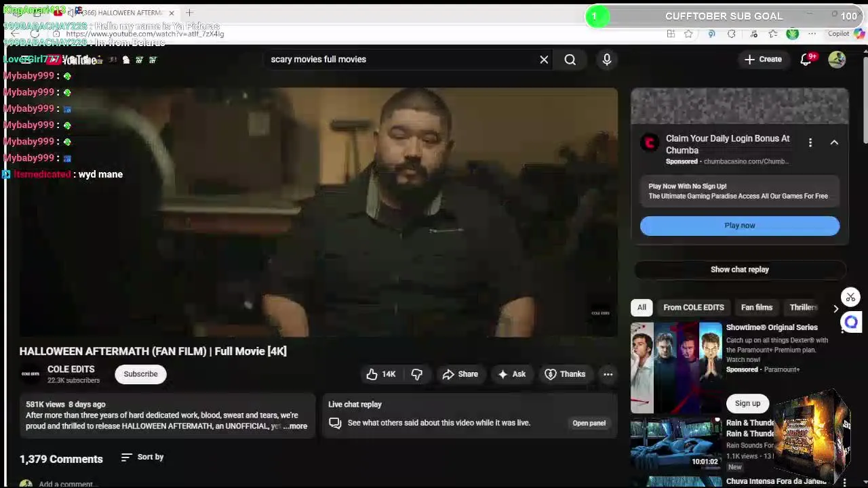The image size is (868, 488).
Task: Click the scissors floating icon
Action: click(x=850, y=297)
